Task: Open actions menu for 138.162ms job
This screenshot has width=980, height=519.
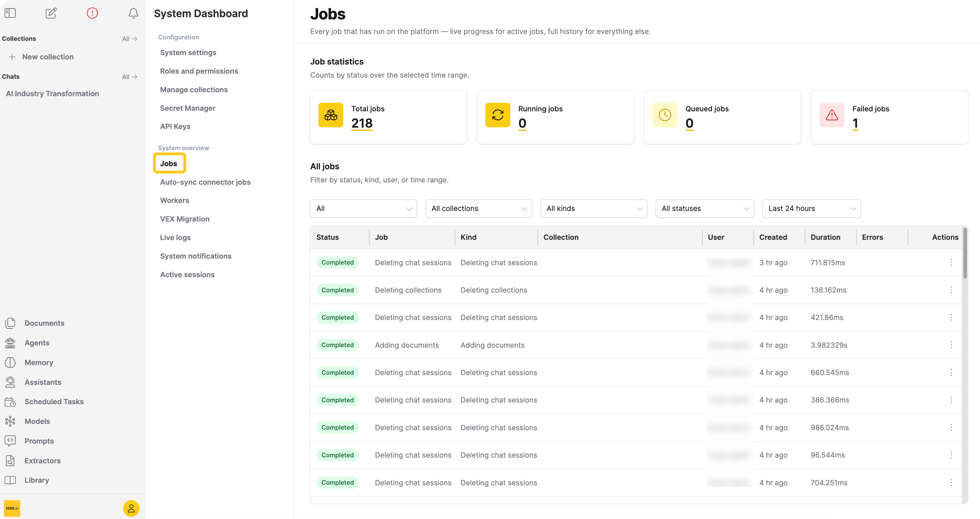Action: (x=951, y=290)
